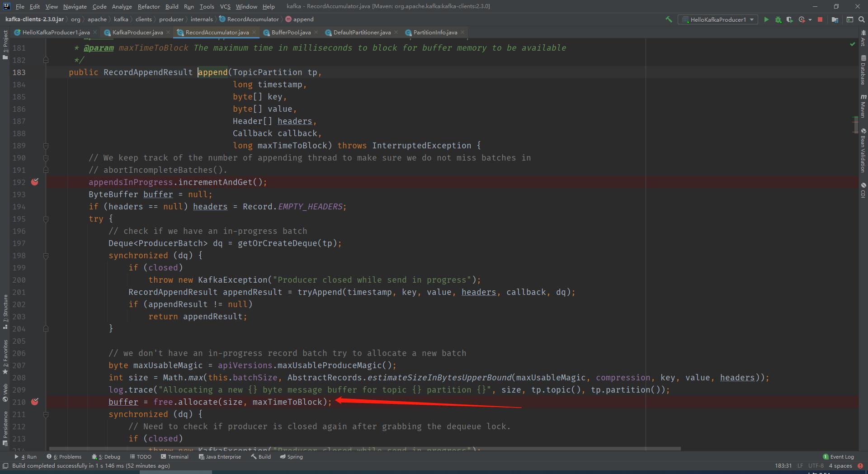Change the UTF-8 file encoding
The height and width of the screenshot is (474, 868).
(x=816, y=466)
